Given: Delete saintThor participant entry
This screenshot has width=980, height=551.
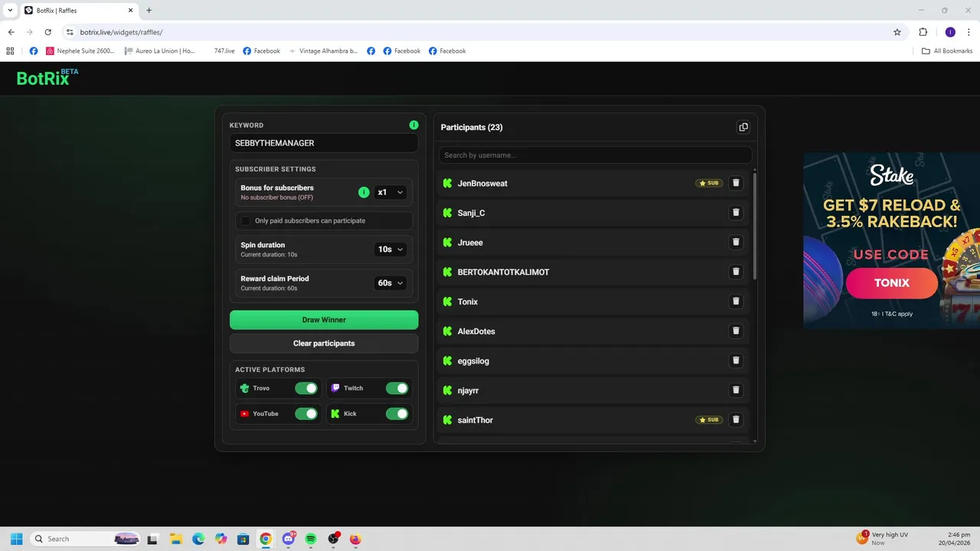Looking at the screenshot, I should [x=736, y=420].
